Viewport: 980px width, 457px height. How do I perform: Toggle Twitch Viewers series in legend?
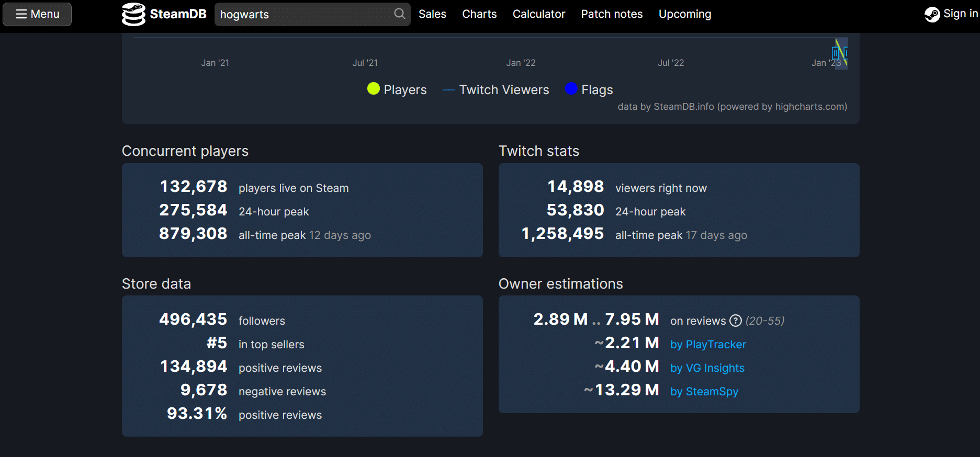[x=496, y=89]
